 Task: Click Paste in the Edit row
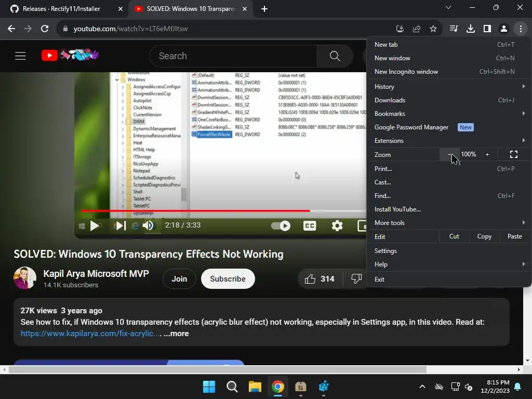pyautogui.click(x=515, y=236)
